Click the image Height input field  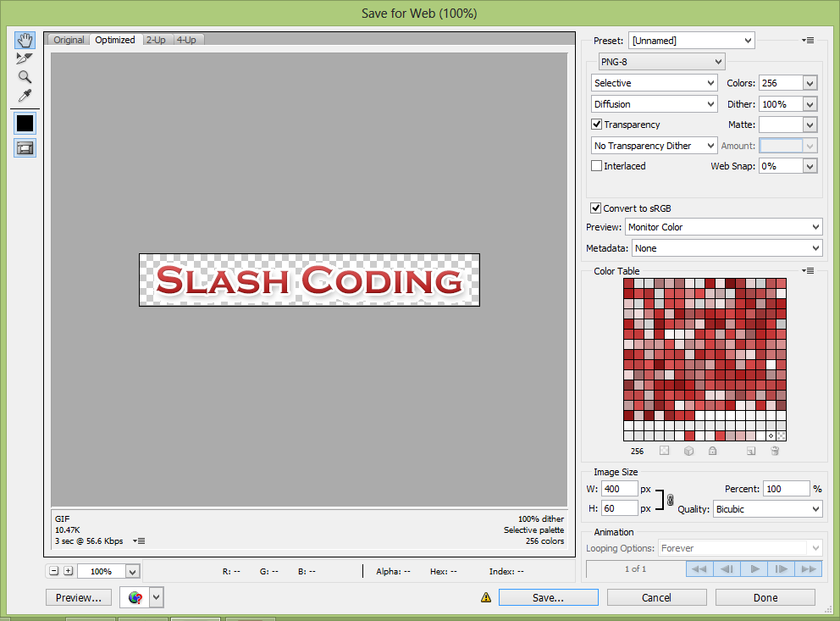tap(619, 508)
